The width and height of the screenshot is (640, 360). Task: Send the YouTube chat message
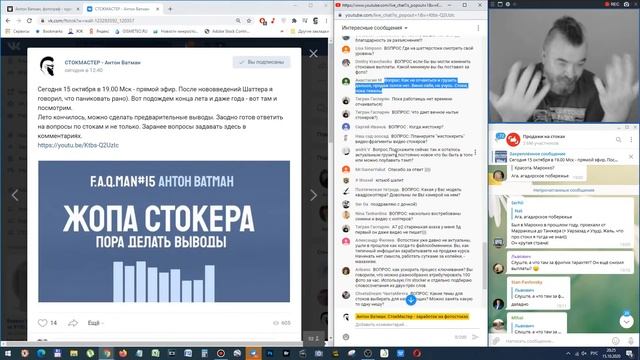pyautogui.click(x=475, y=337)
